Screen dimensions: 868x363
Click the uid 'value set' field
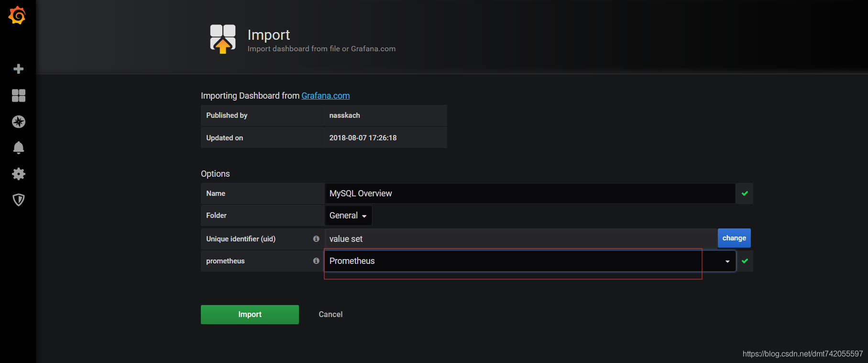coord(521,238)
